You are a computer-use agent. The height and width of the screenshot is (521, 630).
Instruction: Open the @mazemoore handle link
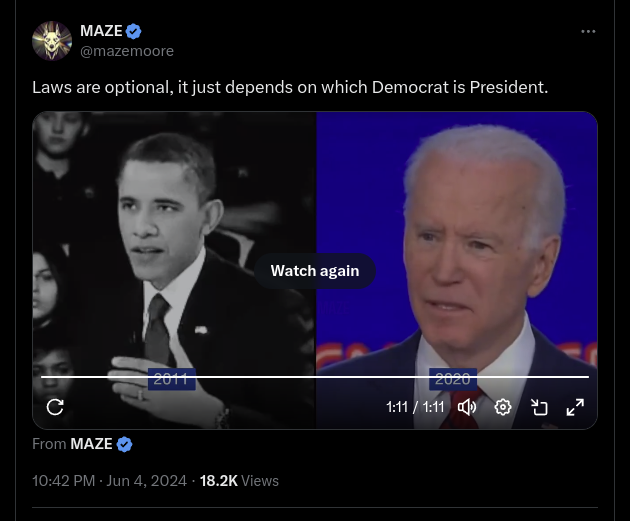click(x=127, y=51)
